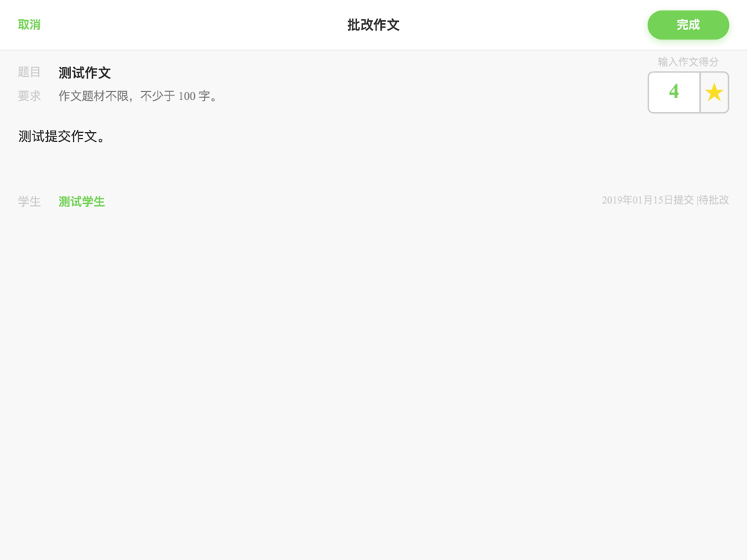Open the 测试学生 student name link
Screen dimensions: 747x560
[81, 202]
